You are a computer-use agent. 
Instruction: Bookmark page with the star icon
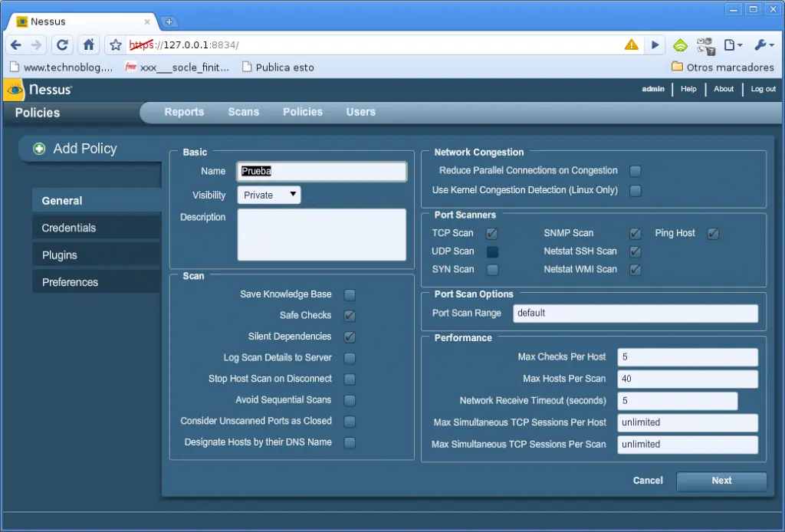coord(116,45)
